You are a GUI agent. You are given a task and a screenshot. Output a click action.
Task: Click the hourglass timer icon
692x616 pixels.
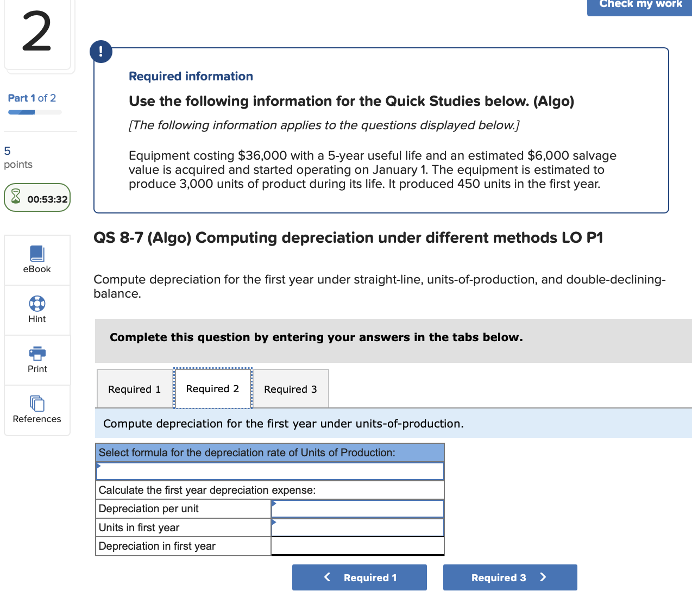16,197
